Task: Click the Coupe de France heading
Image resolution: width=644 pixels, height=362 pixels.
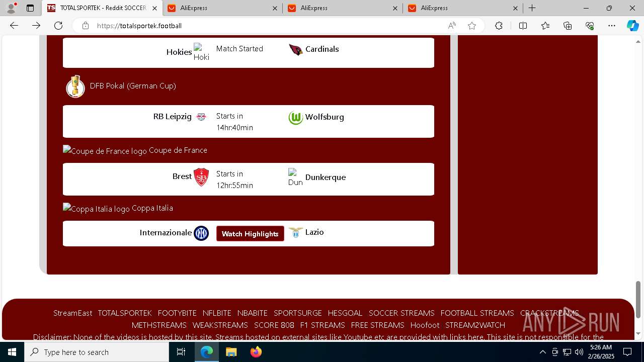Action: [178, 150]
